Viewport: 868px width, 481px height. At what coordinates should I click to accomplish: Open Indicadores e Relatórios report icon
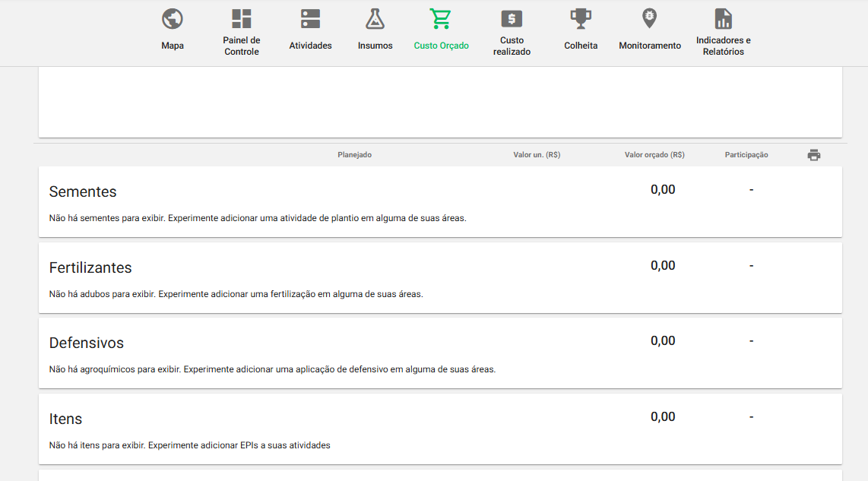coord(723,19)
